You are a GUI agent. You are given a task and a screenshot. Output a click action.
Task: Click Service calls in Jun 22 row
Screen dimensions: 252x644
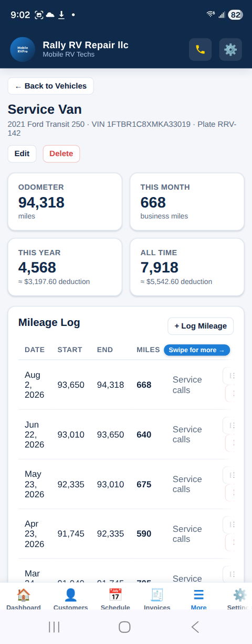pyautogui.click(x=187, y=434)
